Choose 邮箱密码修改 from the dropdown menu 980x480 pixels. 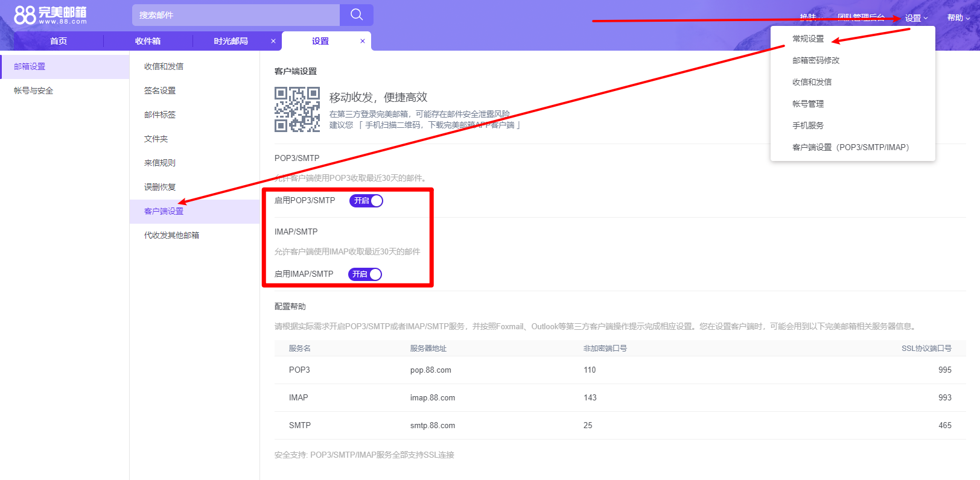(816, 60)
